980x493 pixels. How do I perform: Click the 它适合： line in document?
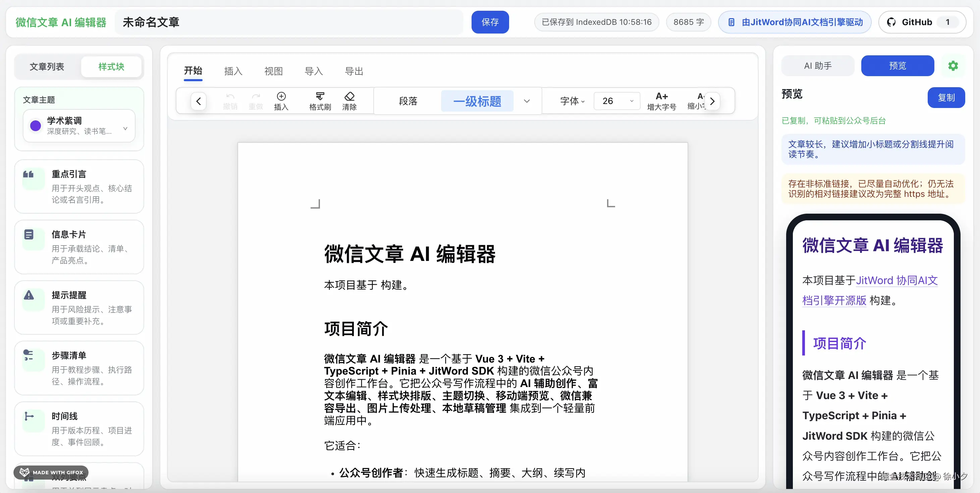[343, 445]
